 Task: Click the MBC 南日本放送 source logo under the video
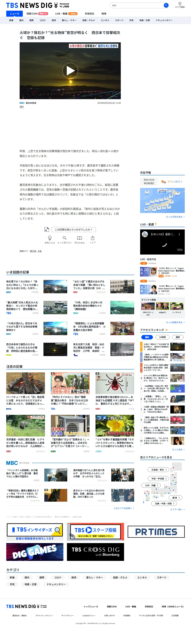point(28,103)
